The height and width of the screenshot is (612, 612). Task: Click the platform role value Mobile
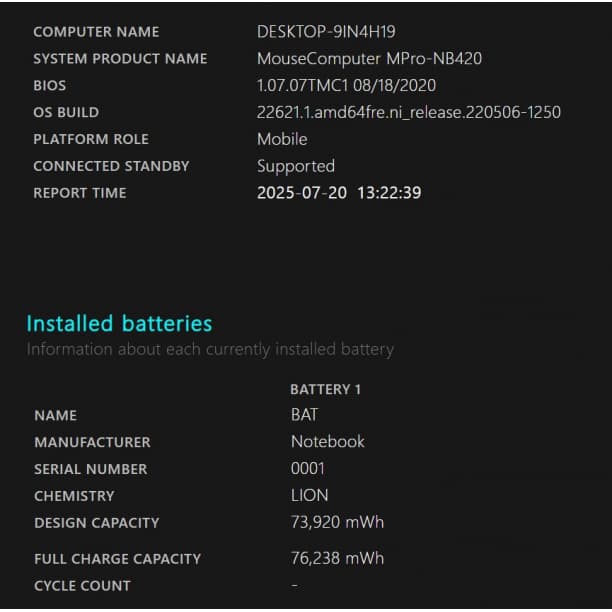coord(282,140)
